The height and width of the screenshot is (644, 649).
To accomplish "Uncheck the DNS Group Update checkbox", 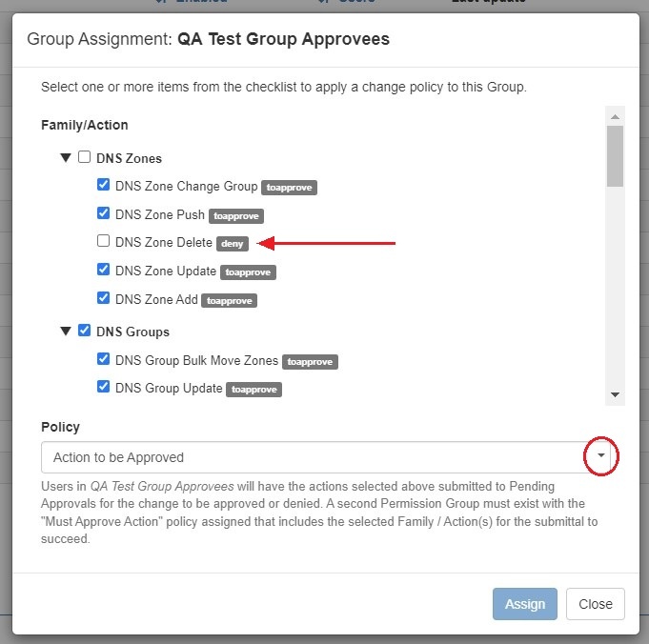I will [103, 388].
